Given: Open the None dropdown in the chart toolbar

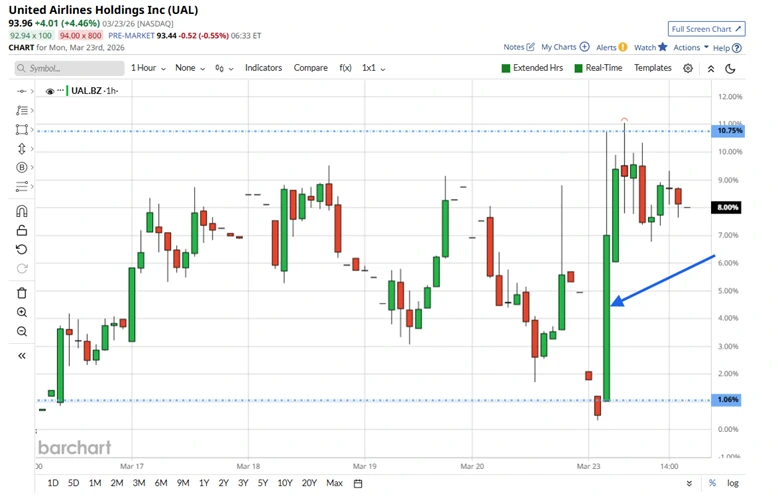Looking at the screenshot, I should click(190, 68).
